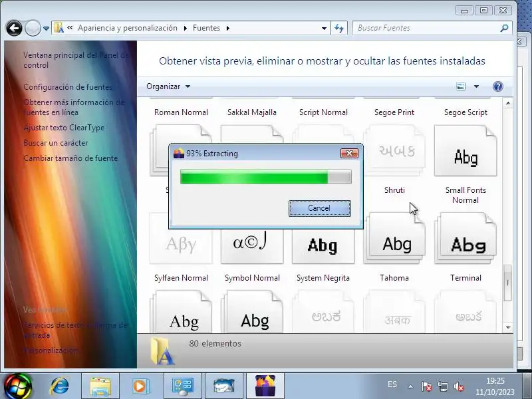
Task: Open Ajustar texto ClearType
Action: 64,128
